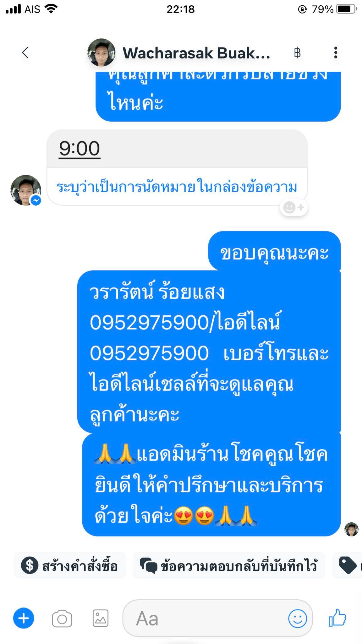Tap the sender avatar beside 9:00 message

(26, 190)
